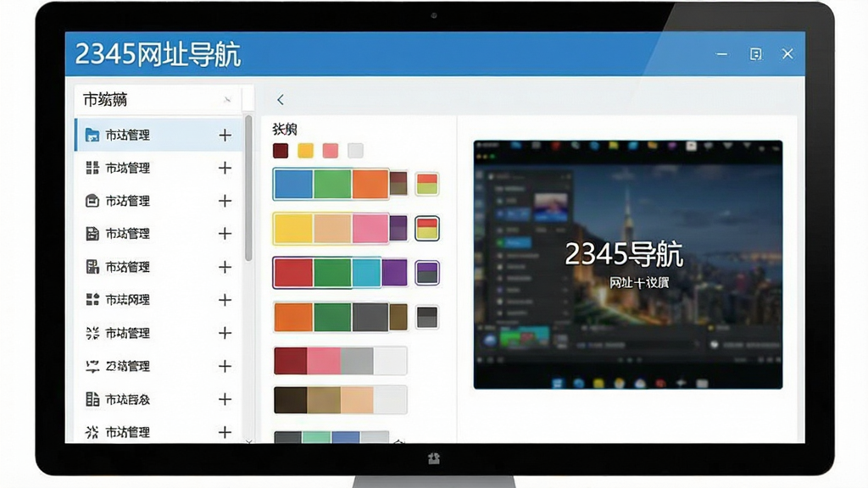Choose the red swatch in the red-green-cyan palette
The height and width of the screenshot is (488, 868).
pos(293,273)
